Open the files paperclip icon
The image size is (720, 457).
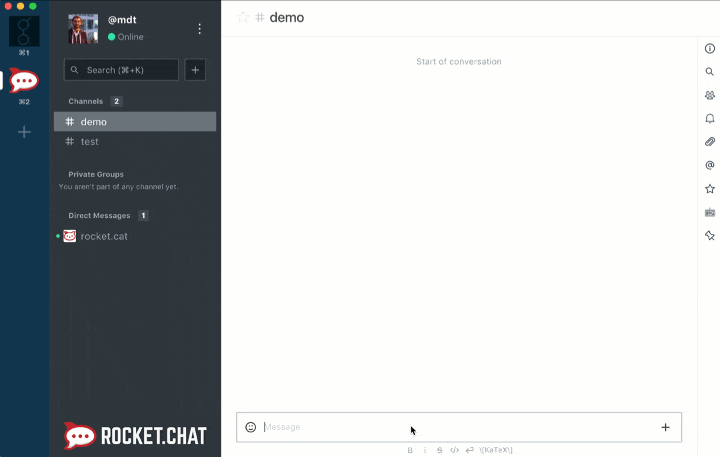tap(709, 141)
